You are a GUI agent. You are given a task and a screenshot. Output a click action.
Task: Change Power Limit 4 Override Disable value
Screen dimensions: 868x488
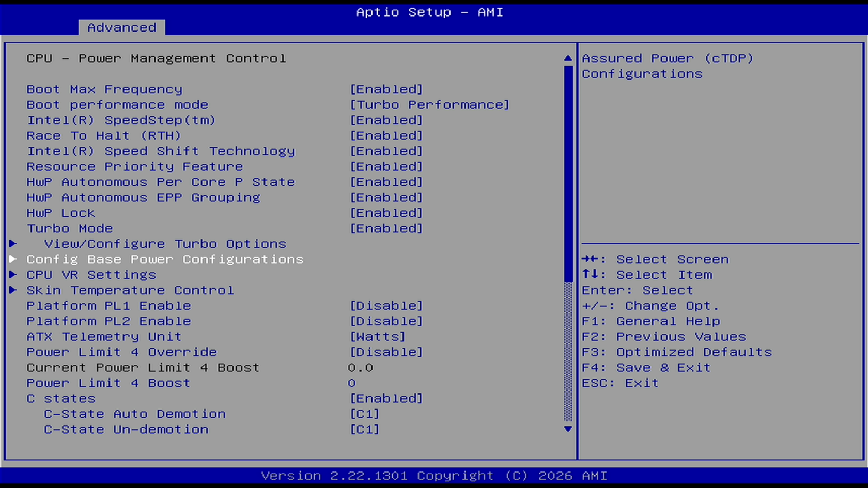coord(386,352)
